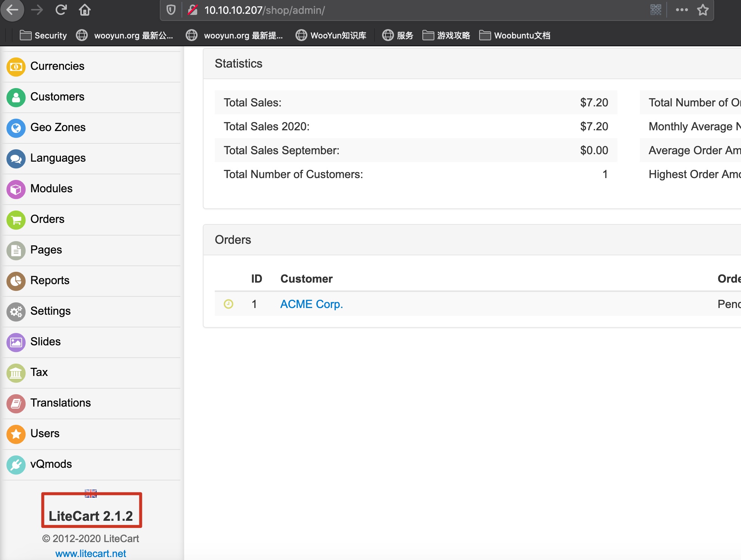Open the Customers menu item
This screenshot has height=560, width=741.
(57, 97)
